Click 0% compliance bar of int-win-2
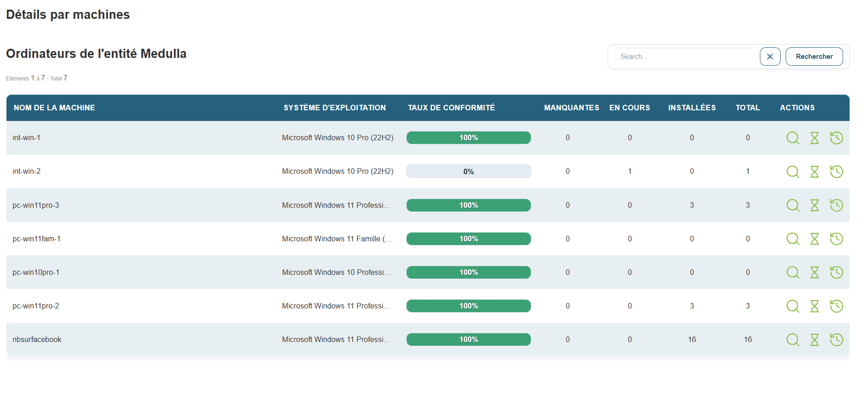Image resolution: width=868 pixels, height=399 pixels. point(468,171)
